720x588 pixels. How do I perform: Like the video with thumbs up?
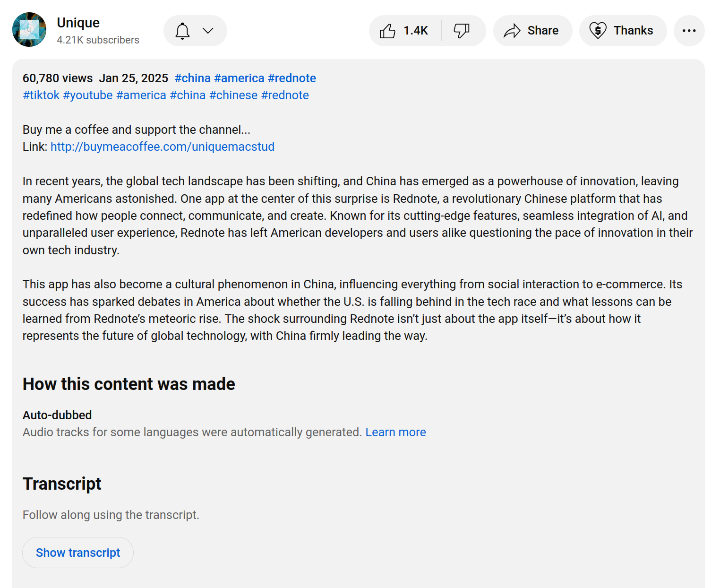click(x=388, y=31)
